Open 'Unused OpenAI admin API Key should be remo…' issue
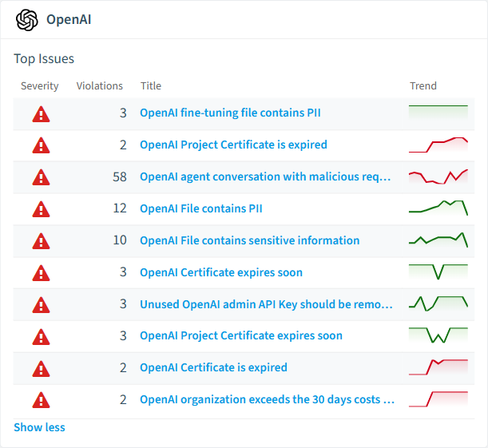This screenshot has width=488, height=448. (266, 304)
